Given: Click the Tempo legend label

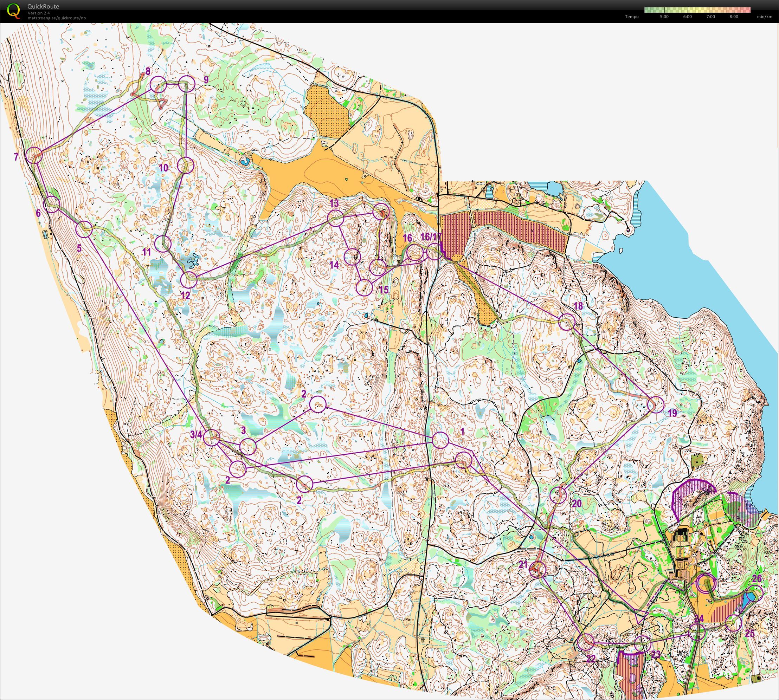Looking at the screenshot, I should pos(632,17).
